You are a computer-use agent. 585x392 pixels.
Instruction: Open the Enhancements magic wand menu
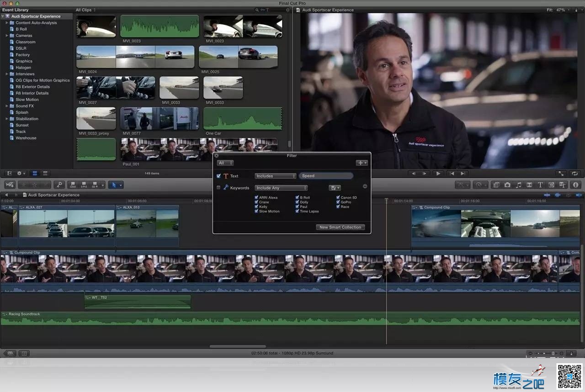click(x=463, y=185)
